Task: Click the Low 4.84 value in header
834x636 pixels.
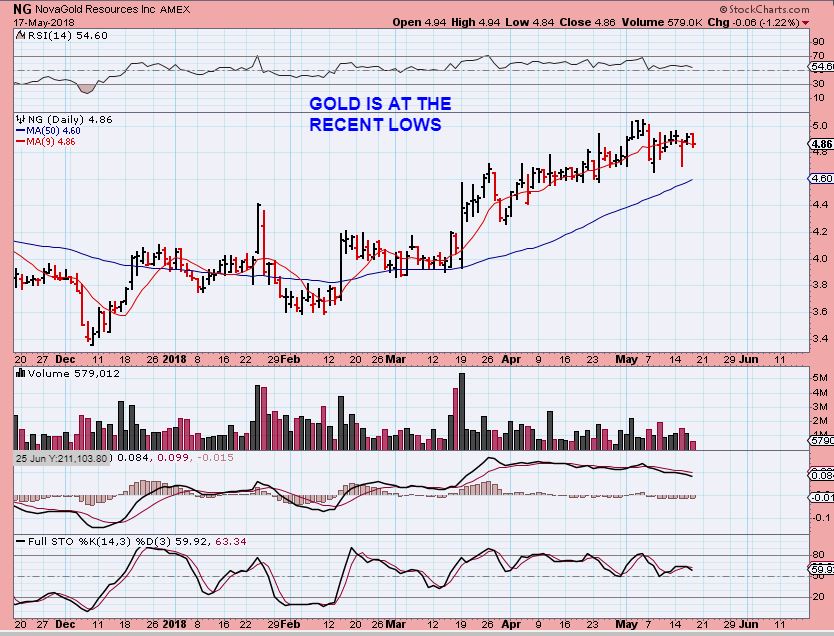Action: pos(530,22)
